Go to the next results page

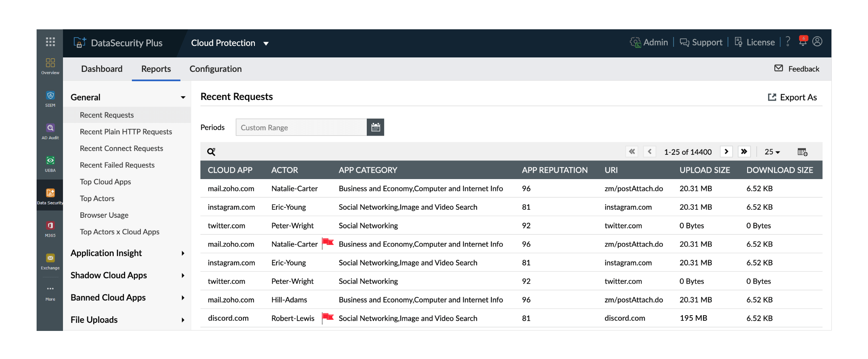[726, 151]
